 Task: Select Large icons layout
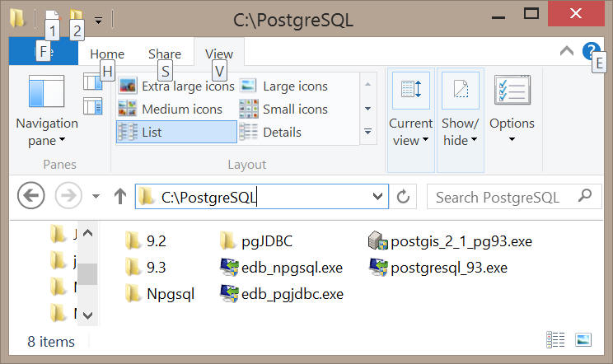pyautogui.click(x=283, y=86)
